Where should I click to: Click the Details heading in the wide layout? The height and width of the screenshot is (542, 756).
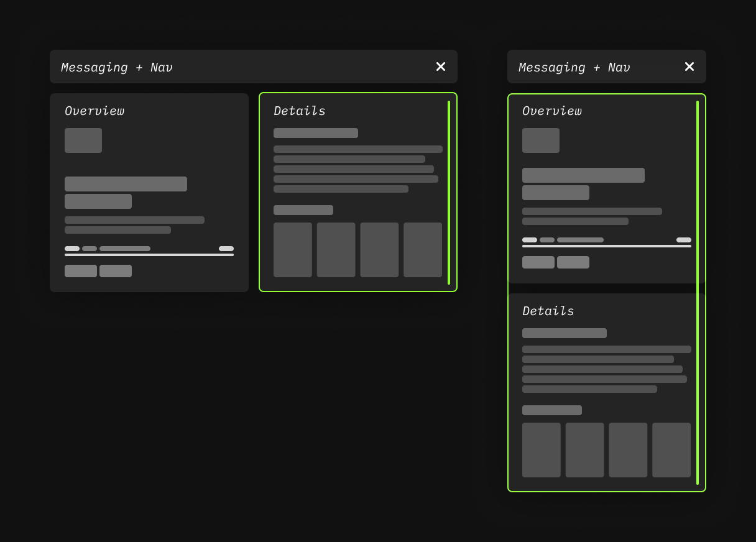pyautogui.click(x=300, y=111)
